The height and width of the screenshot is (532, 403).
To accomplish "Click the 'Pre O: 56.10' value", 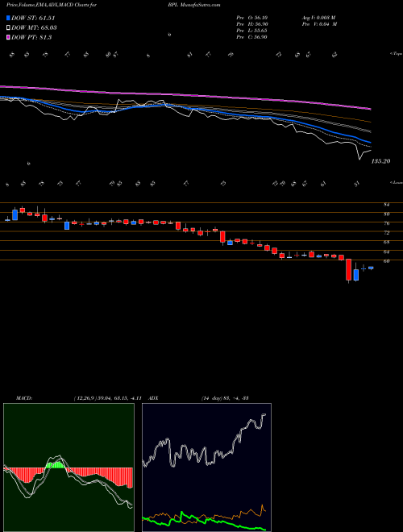I will (x=252, y=18).
